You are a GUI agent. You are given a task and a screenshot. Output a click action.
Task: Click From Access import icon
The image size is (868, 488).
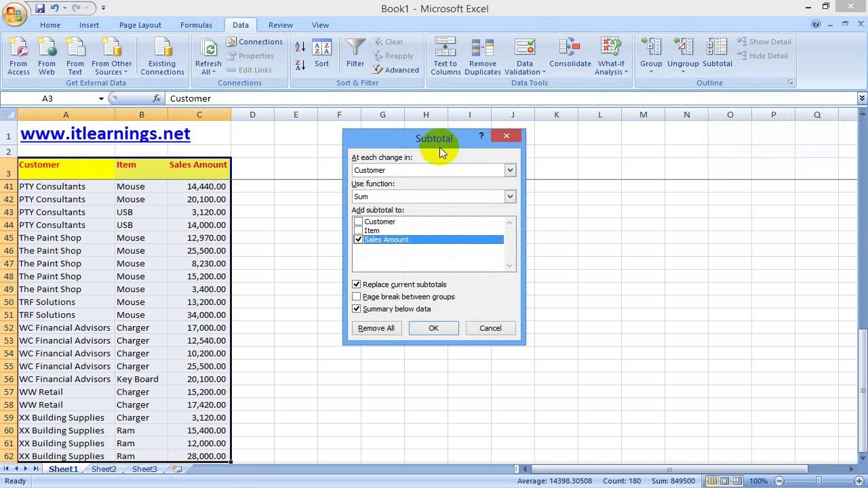(18, 56)
